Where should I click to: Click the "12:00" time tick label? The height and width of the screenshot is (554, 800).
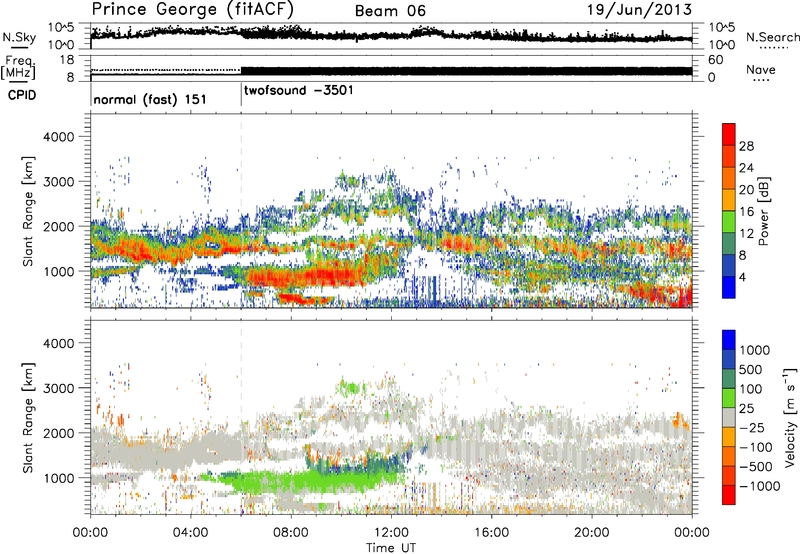[391, 532]
